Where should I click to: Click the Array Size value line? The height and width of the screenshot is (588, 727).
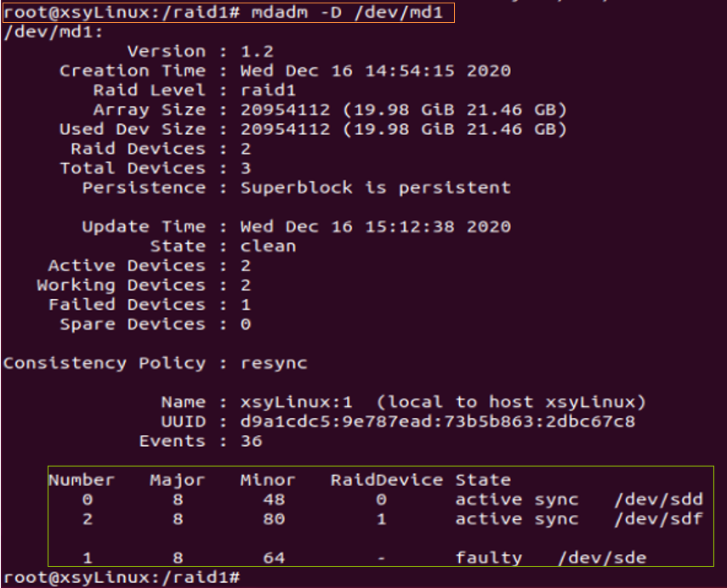(403, 110)
